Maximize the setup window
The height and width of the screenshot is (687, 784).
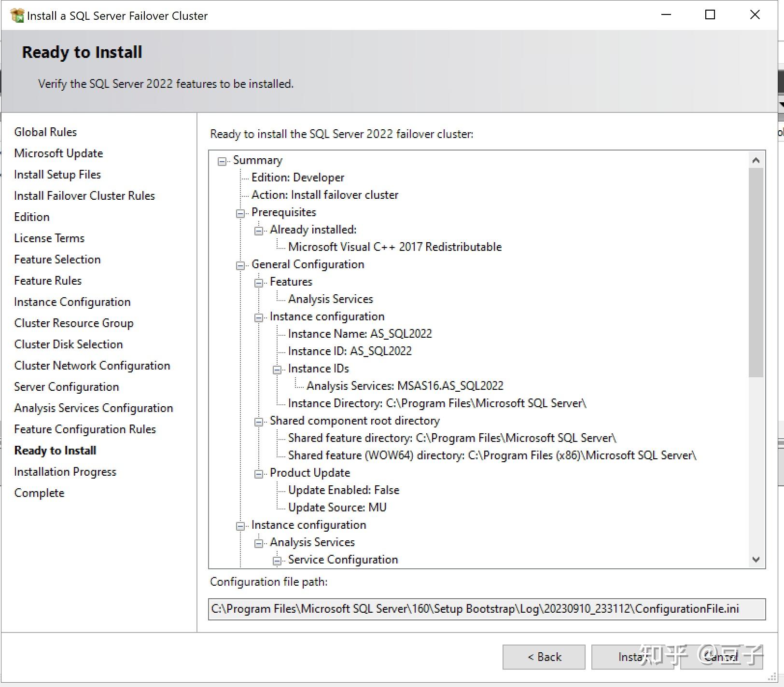pyautogui.click(x=710, y=15)
